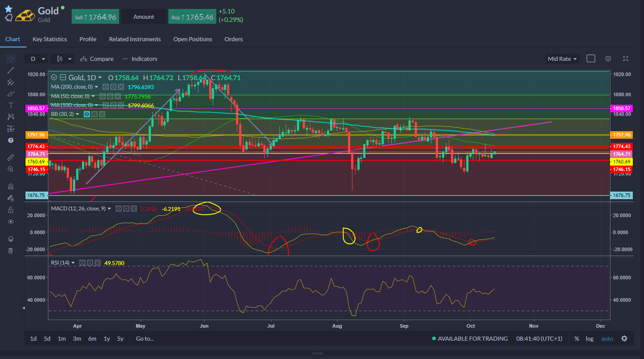
Task: Select the text annotation tool
Action: 11,105
